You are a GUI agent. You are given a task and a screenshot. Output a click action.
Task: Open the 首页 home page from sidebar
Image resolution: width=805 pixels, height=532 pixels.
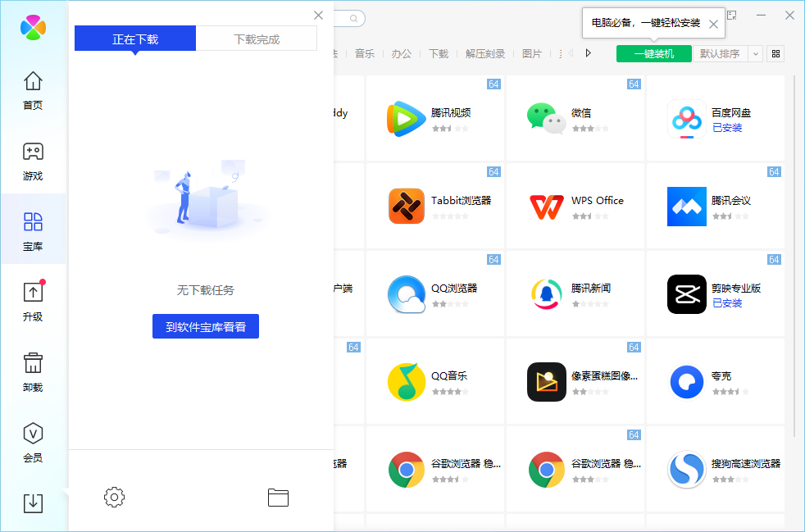[33, 90]
